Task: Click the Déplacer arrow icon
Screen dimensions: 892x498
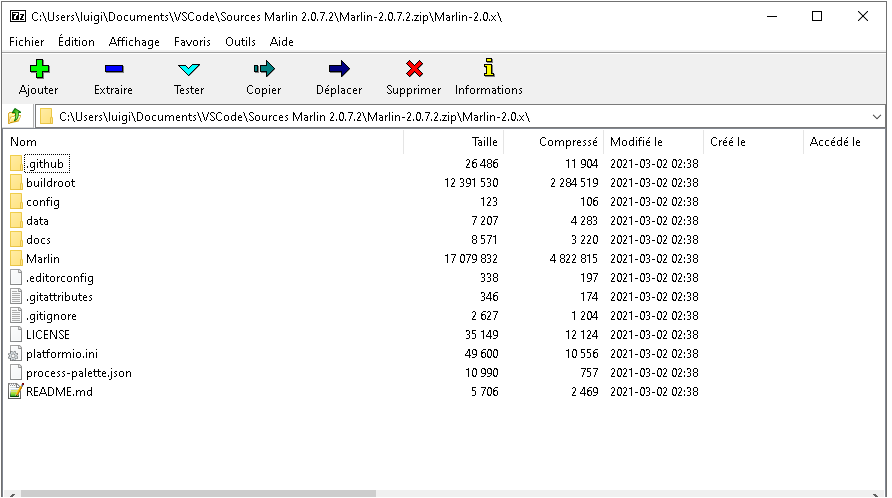Action: [339, 69]
